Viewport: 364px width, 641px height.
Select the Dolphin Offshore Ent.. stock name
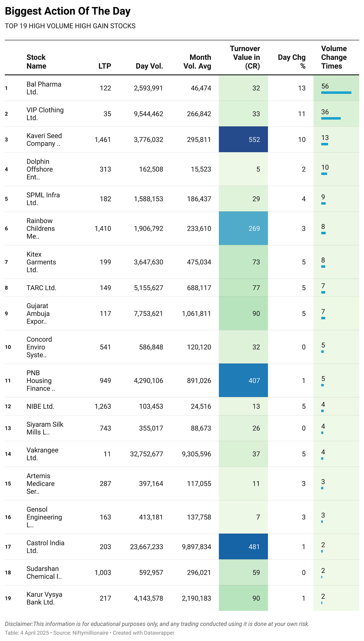pos(39,169)
